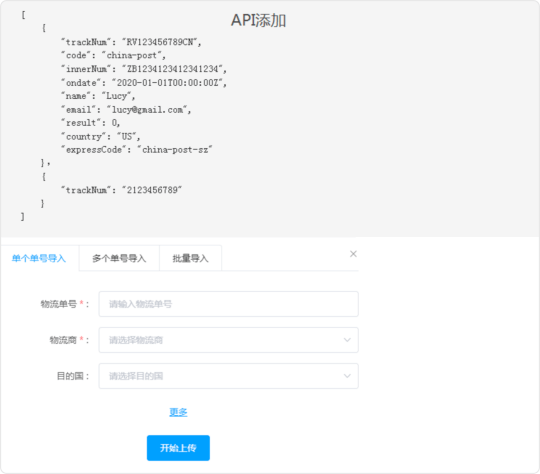Click the "name": "Lucy" line
The width and height of the screenshot is (540, 474).
tap(98, 96)
